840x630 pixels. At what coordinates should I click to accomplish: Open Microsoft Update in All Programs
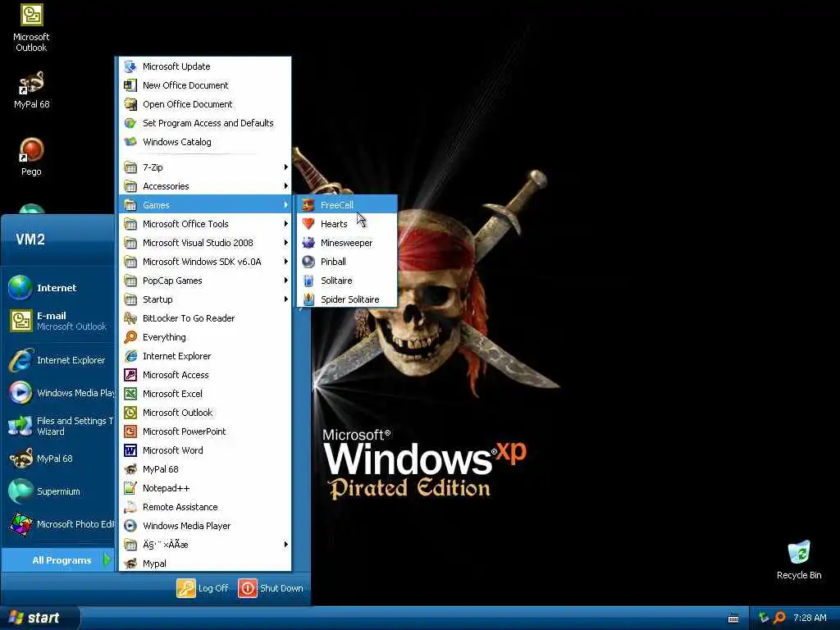click(205, 66)
